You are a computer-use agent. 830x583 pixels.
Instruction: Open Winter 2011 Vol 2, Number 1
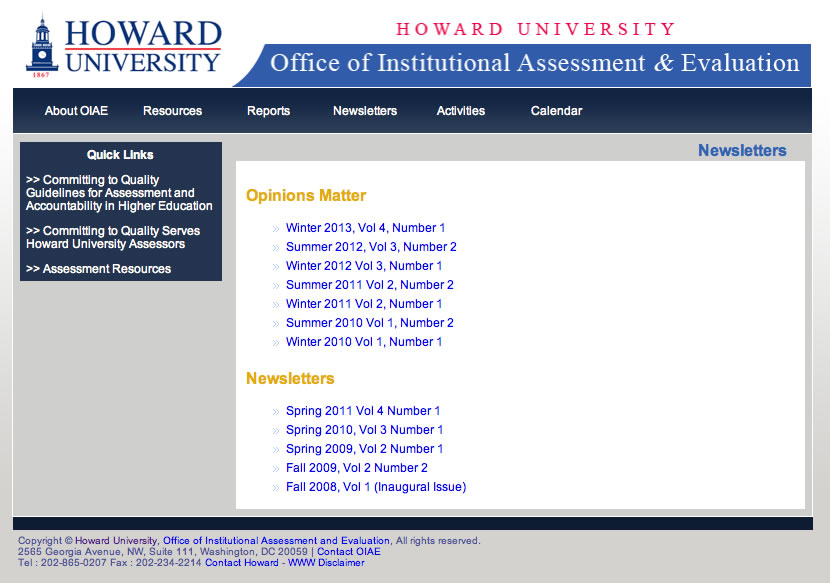tap(364, 304)
